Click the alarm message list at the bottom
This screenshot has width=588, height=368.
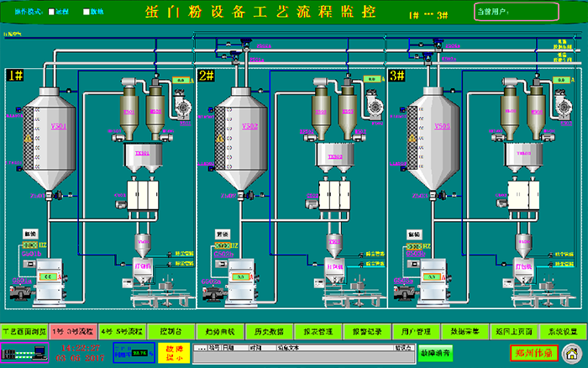304,354
